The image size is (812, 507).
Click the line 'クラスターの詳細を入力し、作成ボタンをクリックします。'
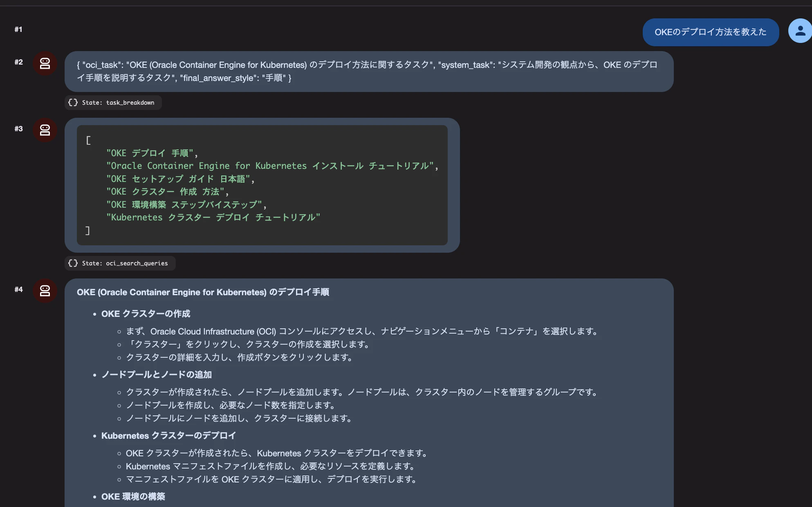(240, 357)
